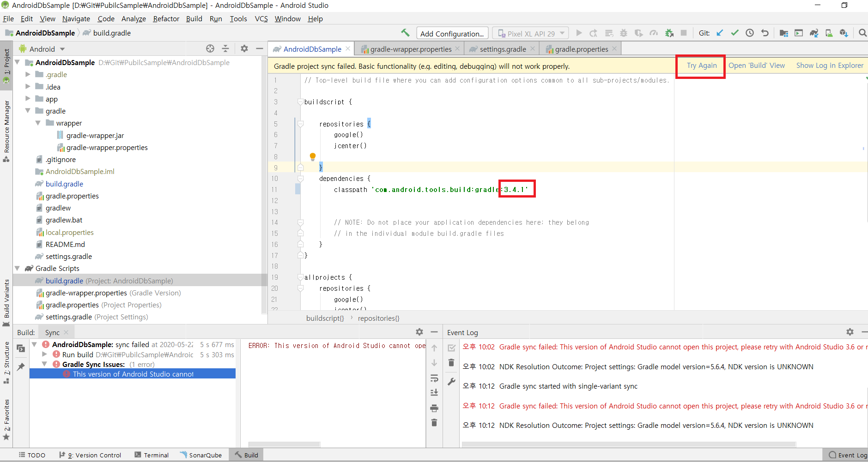The width and height of the screenshot is (868, 462).
Task: Click the Make Project hammer icon
Action: [x=405, y=33]
